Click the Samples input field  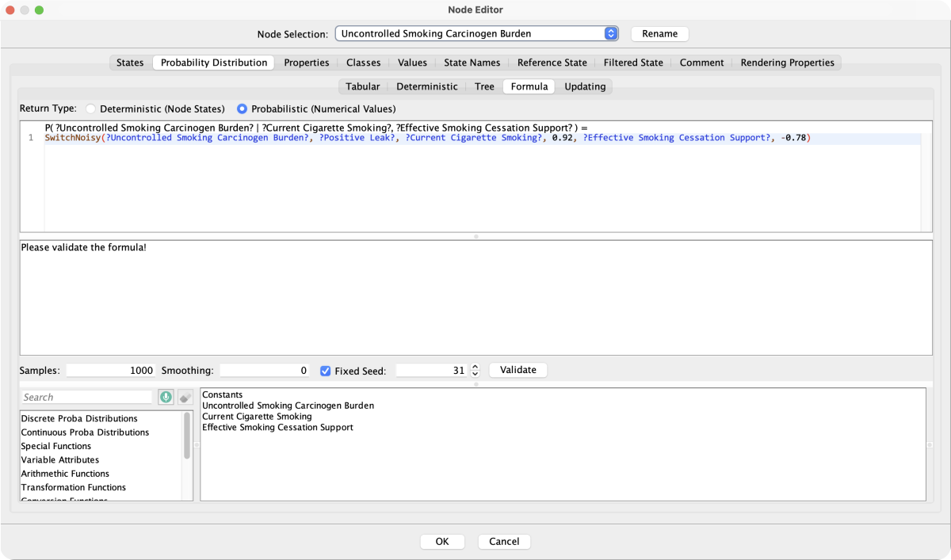112,370
